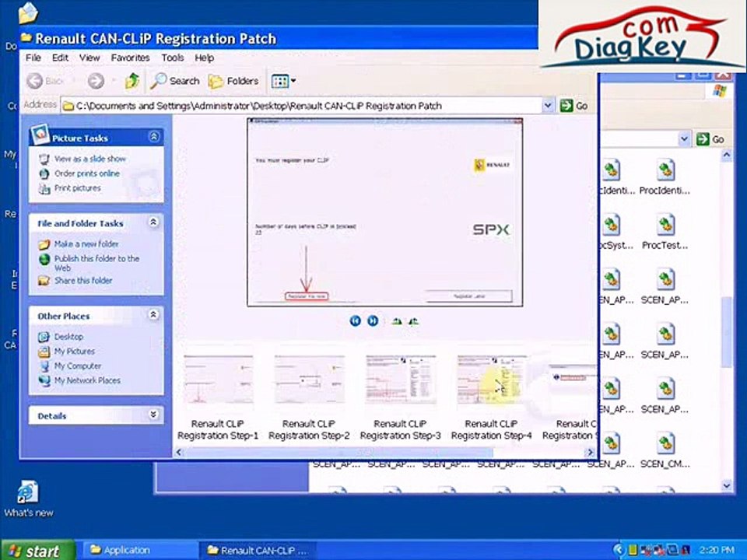Open My Computer under Other Places
Image resolution: width=747 pixels, height=560 pixels.
coord(78,366)
